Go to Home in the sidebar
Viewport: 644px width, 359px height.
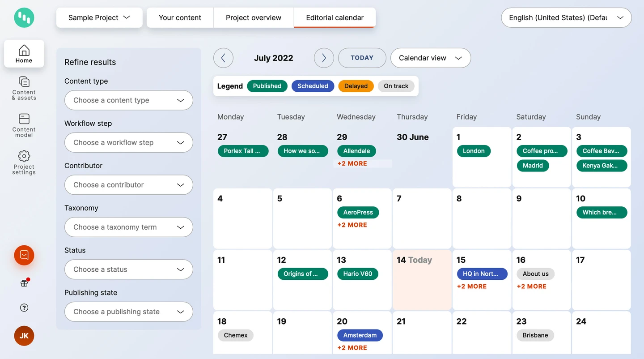point(24,54)
